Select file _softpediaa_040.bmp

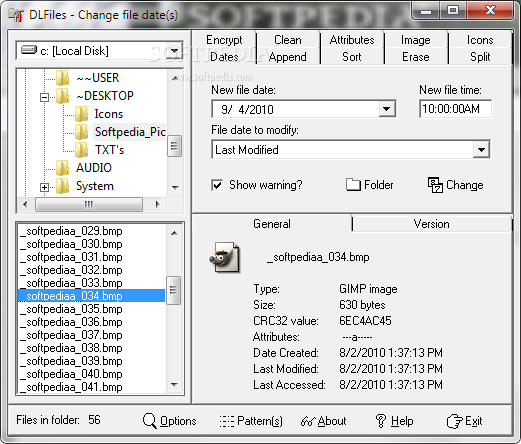pyautogui.click(x=92, y=374)
